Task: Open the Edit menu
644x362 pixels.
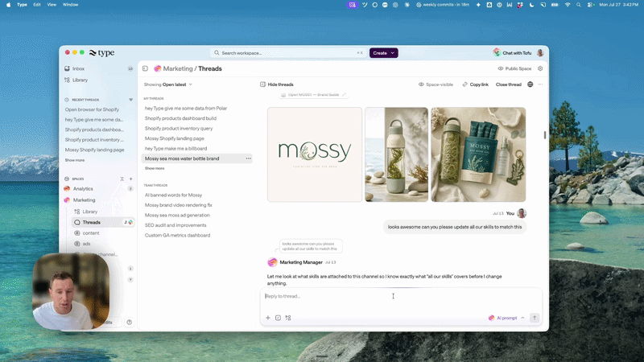Action: (37, 5)
